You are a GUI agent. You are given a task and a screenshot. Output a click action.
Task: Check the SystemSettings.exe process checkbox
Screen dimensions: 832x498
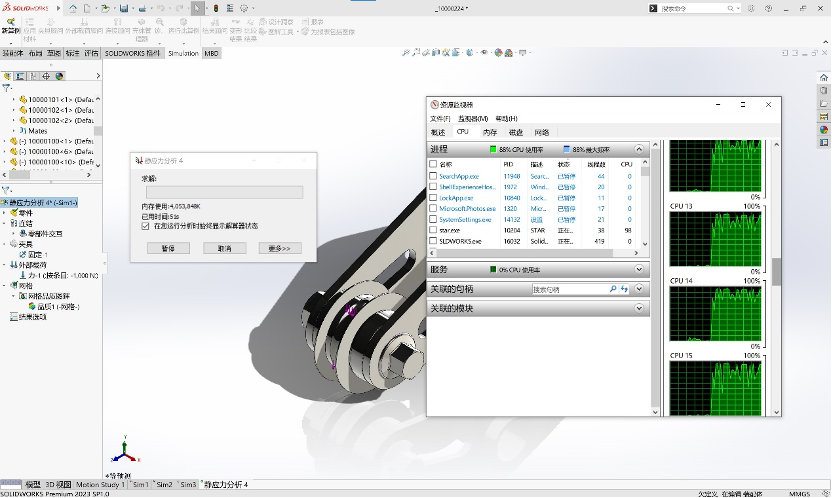click(x=433, y=219)
